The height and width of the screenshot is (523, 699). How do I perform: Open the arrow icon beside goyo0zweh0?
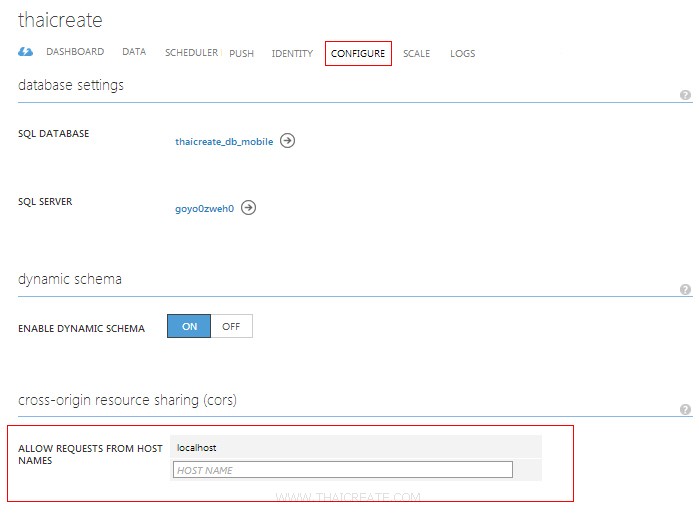(x=248, y=208)
